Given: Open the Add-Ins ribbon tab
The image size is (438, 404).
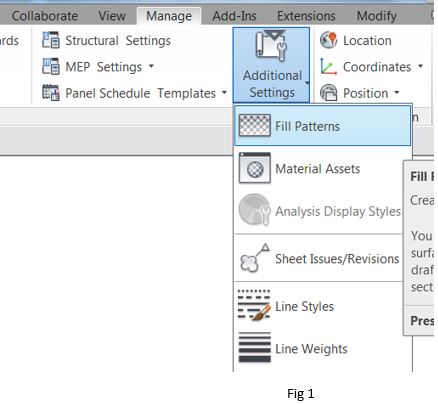Looking at the screenshot, I should tap(234, 16).
